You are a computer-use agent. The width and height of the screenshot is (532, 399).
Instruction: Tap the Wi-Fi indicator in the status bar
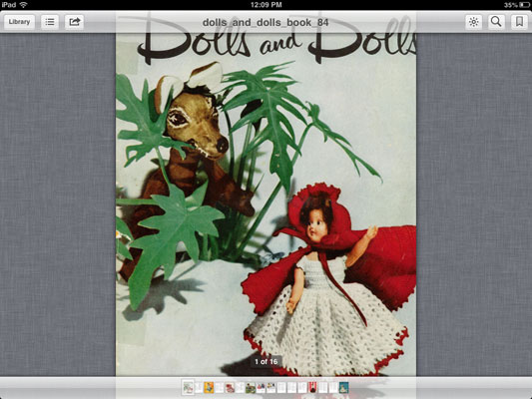click(x=23, y=5)
